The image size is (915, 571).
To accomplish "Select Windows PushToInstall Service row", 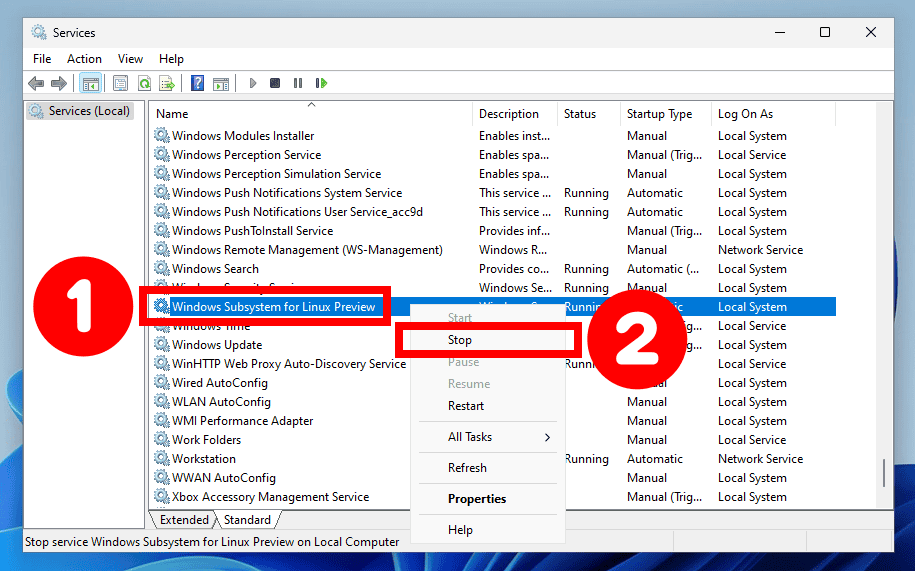I will (x=493, y=230).
